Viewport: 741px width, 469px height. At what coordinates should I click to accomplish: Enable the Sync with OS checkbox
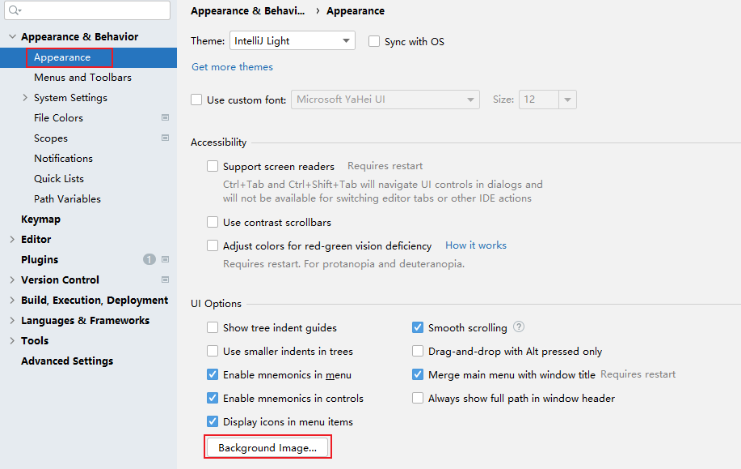click(x=374, y=41)
